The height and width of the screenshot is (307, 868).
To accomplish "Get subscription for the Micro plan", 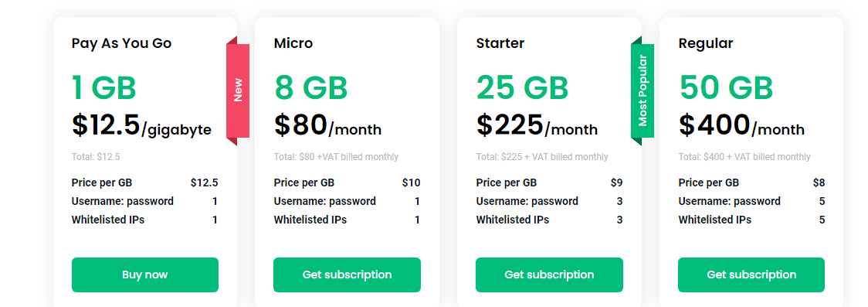I will (x=347, y=275).
